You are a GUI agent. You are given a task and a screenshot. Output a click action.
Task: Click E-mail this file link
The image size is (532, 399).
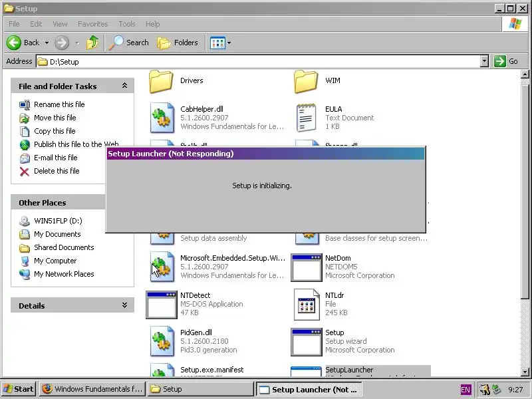[56, 158]
